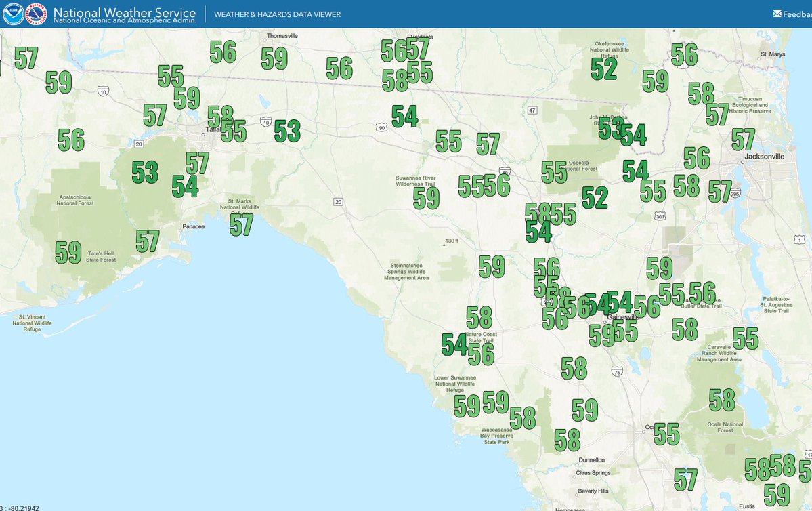Select the 57 reading below St. Marks Refuge label
This screenshot has width=812, height=511.
(x=241, y=225)
